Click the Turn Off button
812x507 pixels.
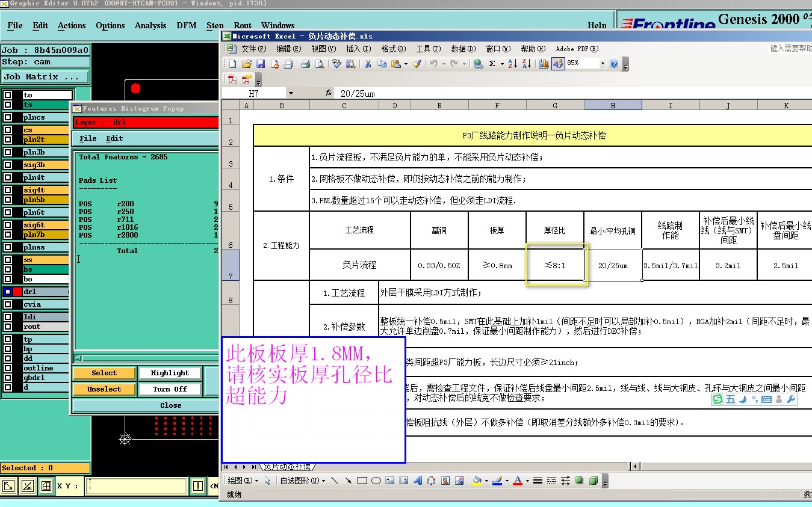click(170, 389)
